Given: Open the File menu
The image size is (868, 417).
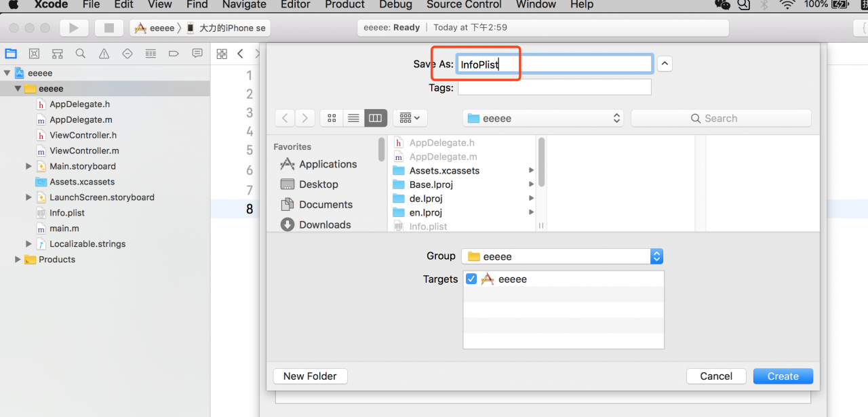Looking at the screenshot, I should click(x=91, y=5).
